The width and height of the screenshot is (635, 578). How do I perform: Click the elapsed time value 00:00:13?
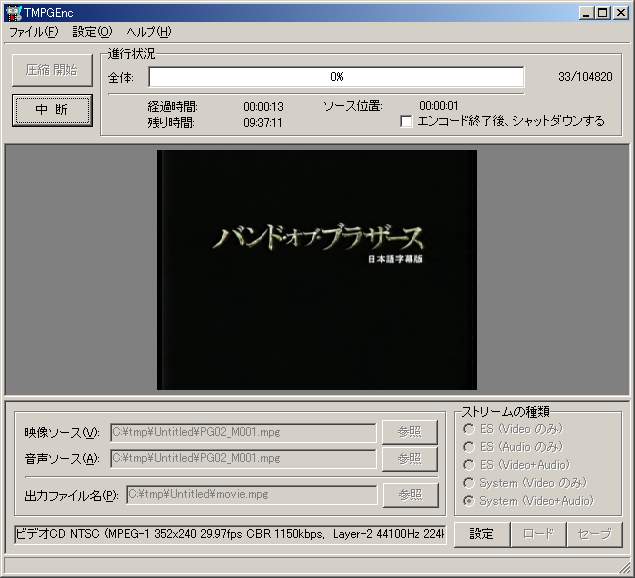tap(263, 107)
